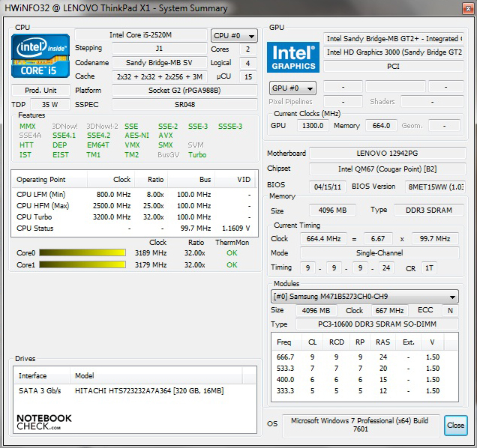Image resolution: width=477 pixels, height=448 pixels.
Task: Click the Clock column header in operating table
Action: click(111, 179)
